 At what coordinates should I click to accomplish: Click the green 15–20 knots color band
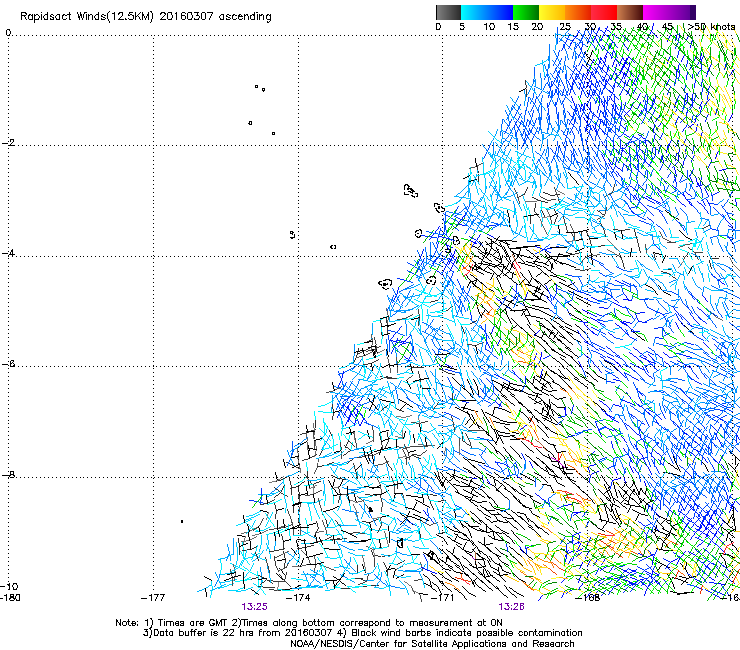tap(526, 12)
